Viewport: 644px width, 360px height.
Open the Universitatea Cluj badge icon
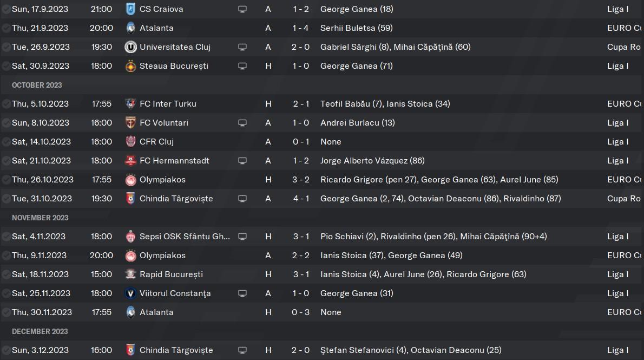click(130, 47)
